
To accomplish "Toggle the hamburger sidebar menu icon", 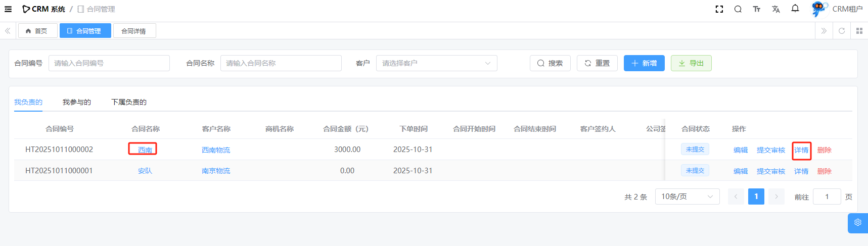I will pos(8,9).
